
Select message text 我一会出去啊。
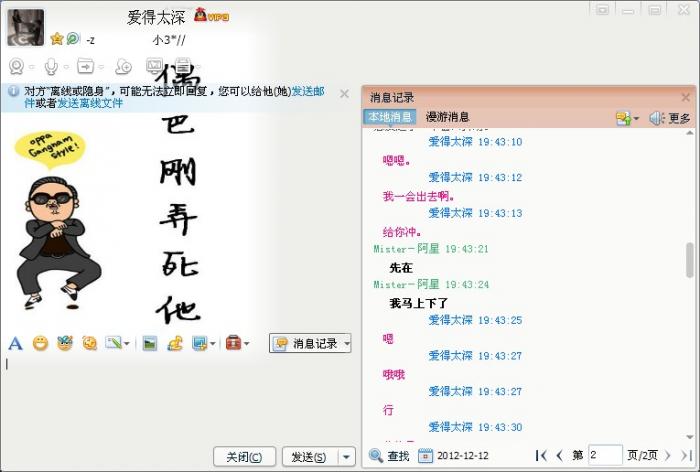click(x=418, y=196)
